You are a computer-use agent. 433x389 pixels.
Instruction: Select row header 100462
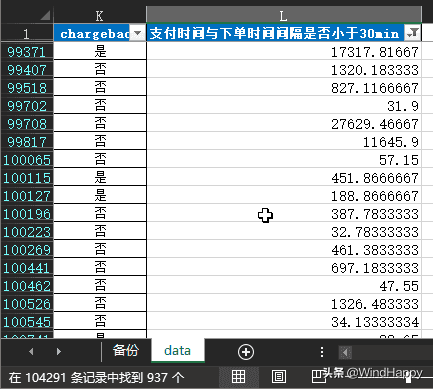(x=27, y=286)
